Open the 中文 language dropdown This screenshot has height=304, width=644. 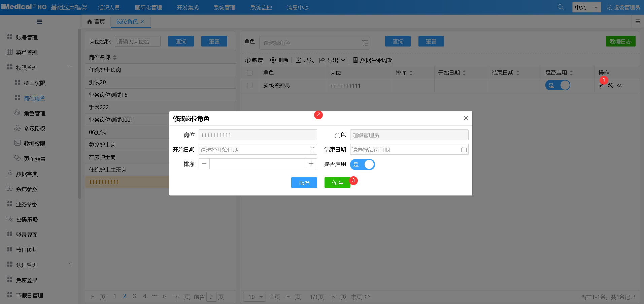click(x=586, y=7)
